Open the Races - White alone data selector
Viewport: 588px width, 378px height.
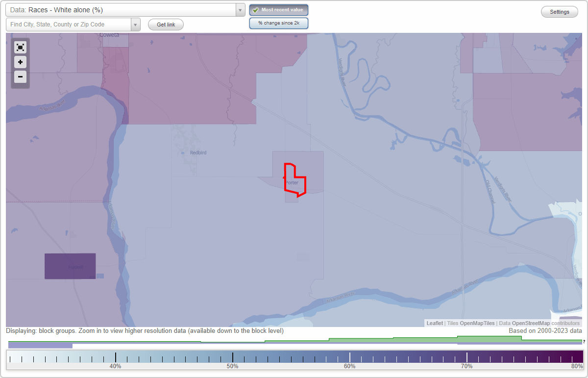[x=122, y=10]
